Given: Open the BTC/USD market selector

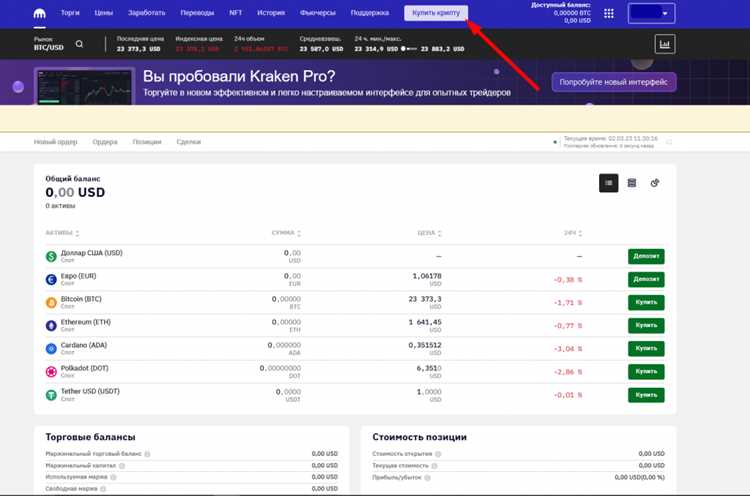Looking at the screenshot, I should click(x=48, y=44).
